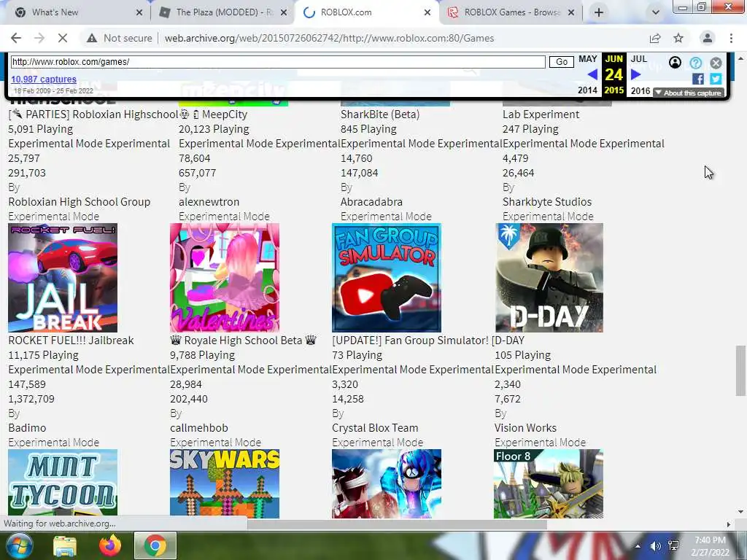The image size is (747, 560).
Task: Bookmark this page with the star icon
Action: point(678,38)
